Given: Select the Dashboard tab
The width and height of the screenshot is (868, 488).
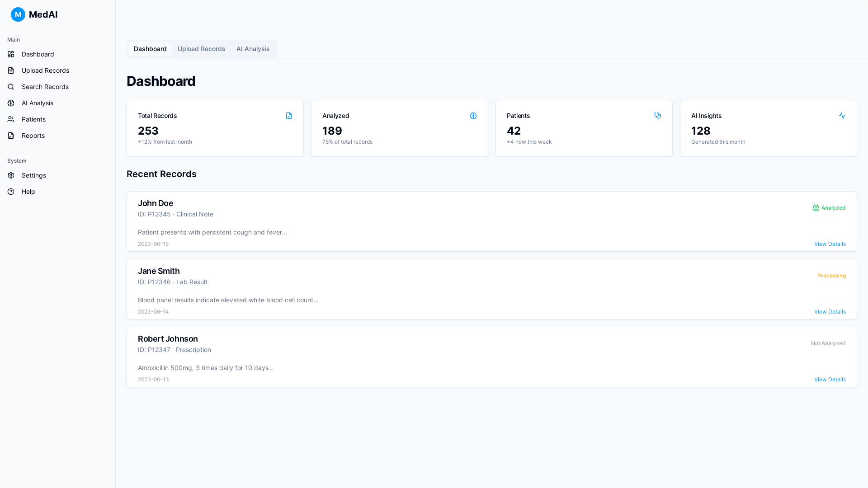Looking at the screenshot, I should tap(150, 49).
